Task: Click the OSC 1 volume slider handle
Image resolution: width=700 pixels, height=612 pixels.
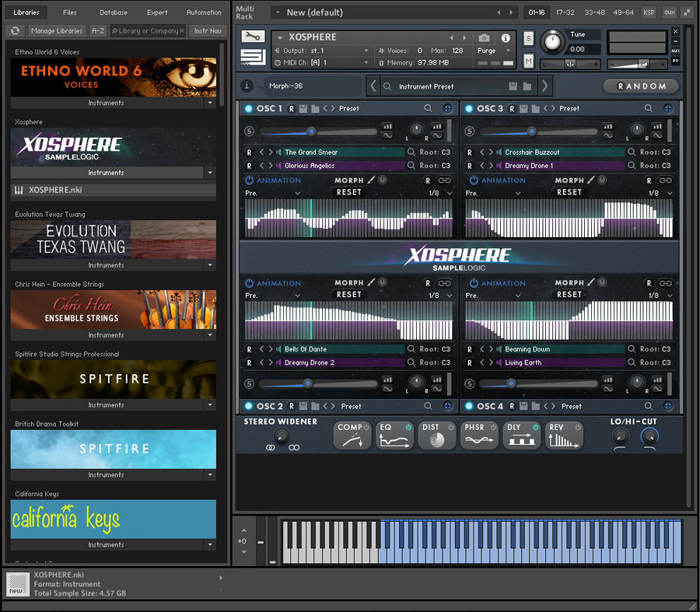Action: [x=311, y=131]
